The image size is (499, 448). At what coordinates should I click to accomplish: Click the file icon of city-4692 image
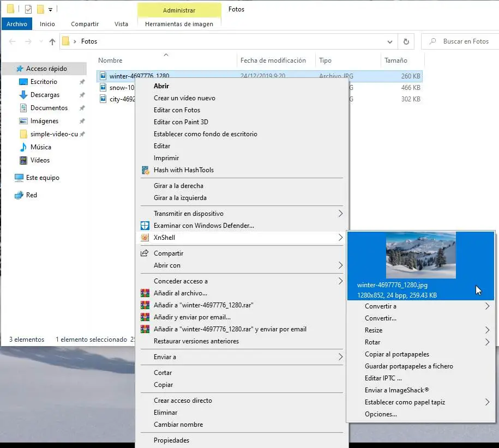(103, 99)
